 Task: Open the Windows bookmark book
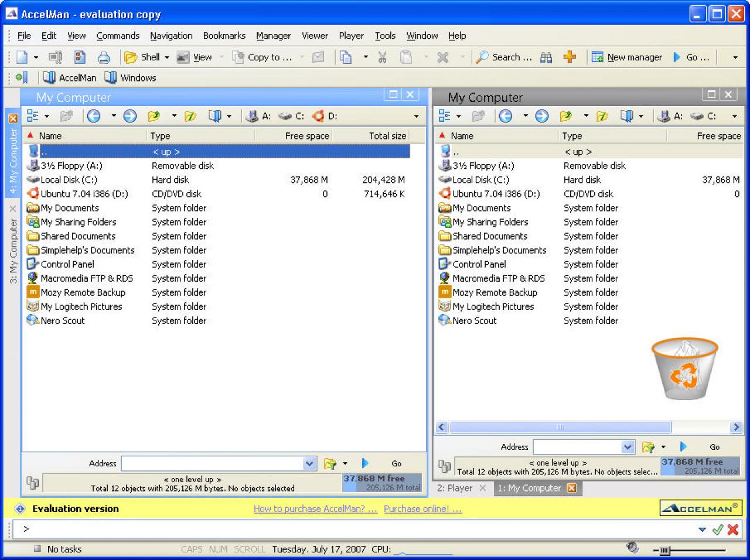coord(130,77)
